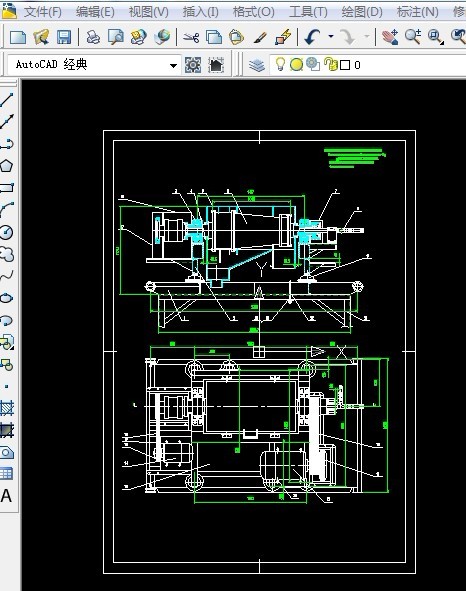Click the application logo icon
Viewport: 466px width, 591px height.
click(x=9, y=11)
